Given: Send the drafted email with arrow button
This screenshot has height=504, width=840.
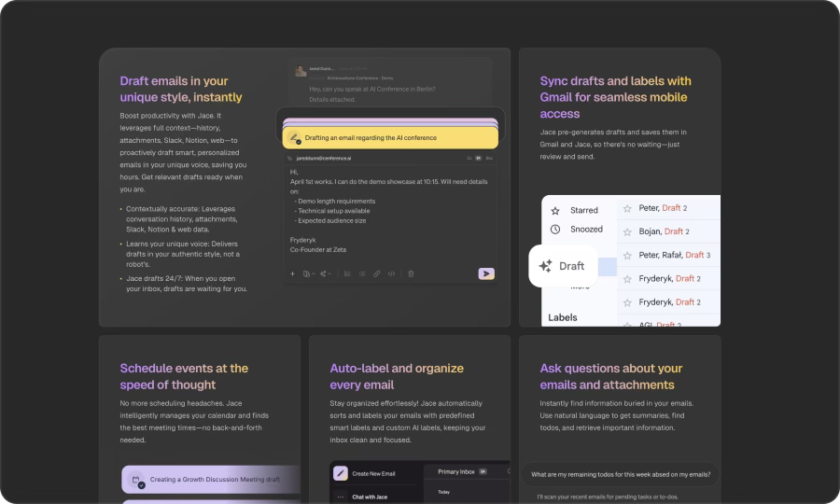Looking at the screenshot, I should coord(486,273).
